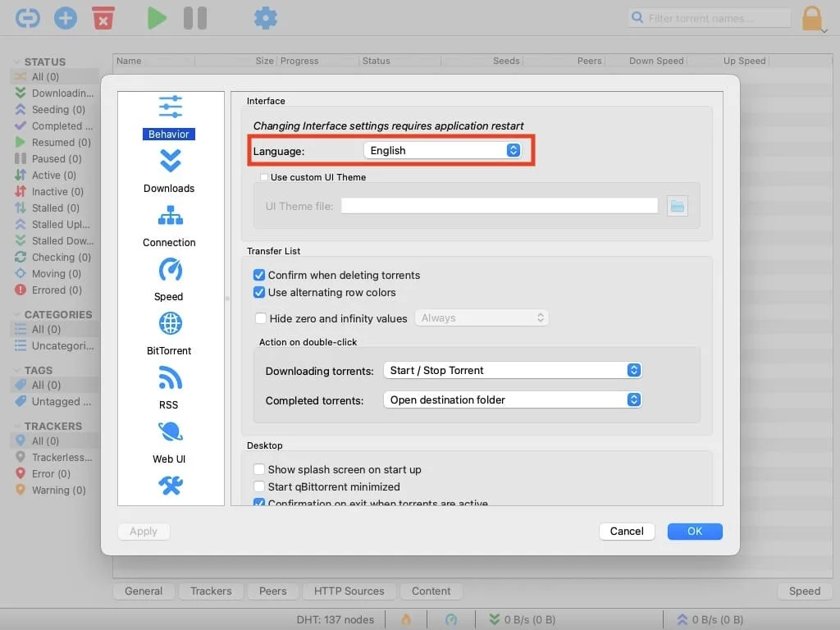The image size is (840, 630).
Task: Open the lock icon dropdown arrow
Action: point(824,31)
